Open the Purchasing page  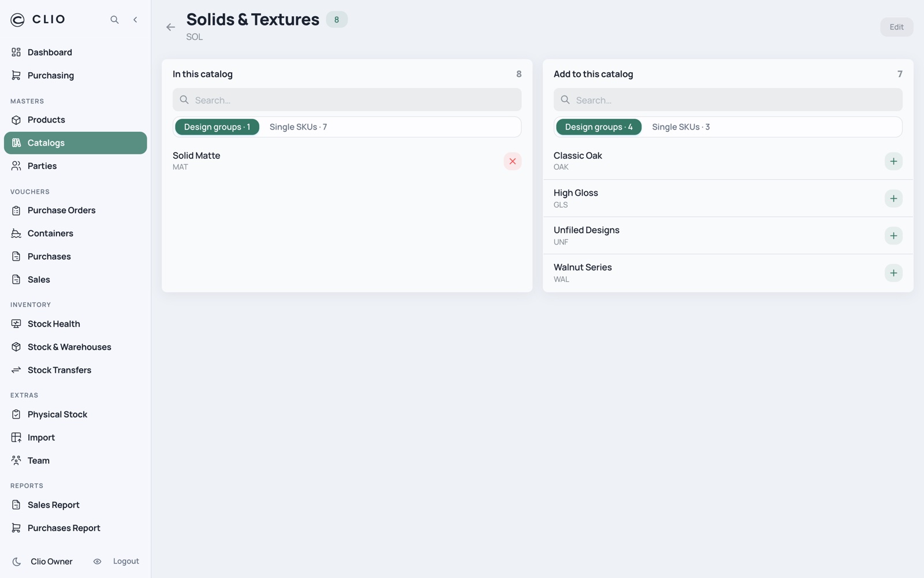[76, 75]
